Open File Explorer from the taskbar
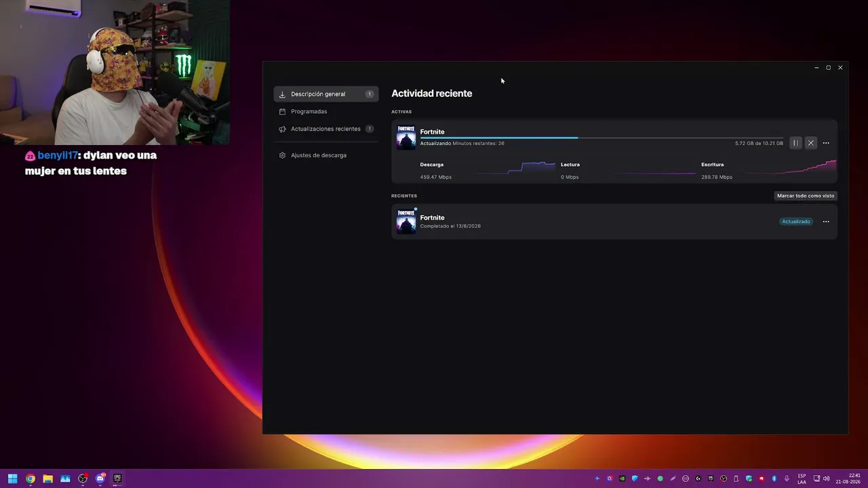 47,479
